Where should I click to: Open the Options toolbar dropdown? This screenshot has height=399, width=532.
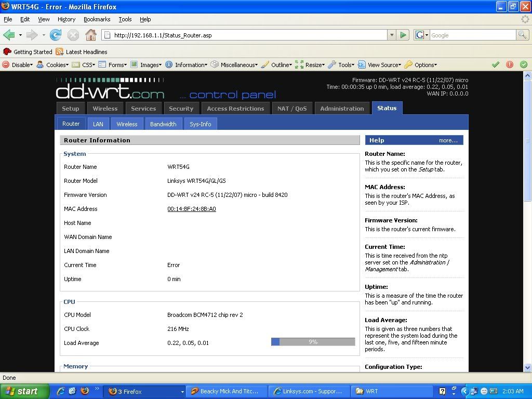421,65
